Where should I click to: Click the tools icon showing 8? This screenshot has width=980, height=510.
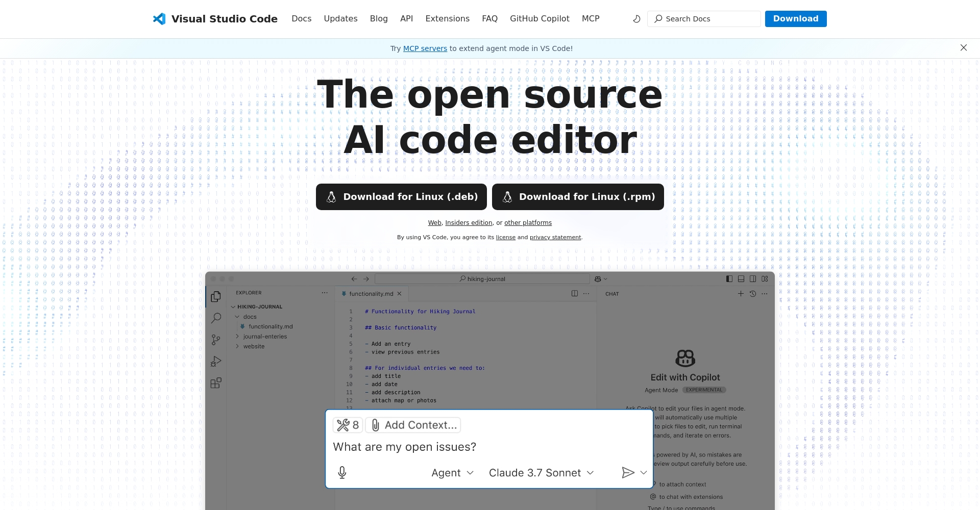click(348, 425)
